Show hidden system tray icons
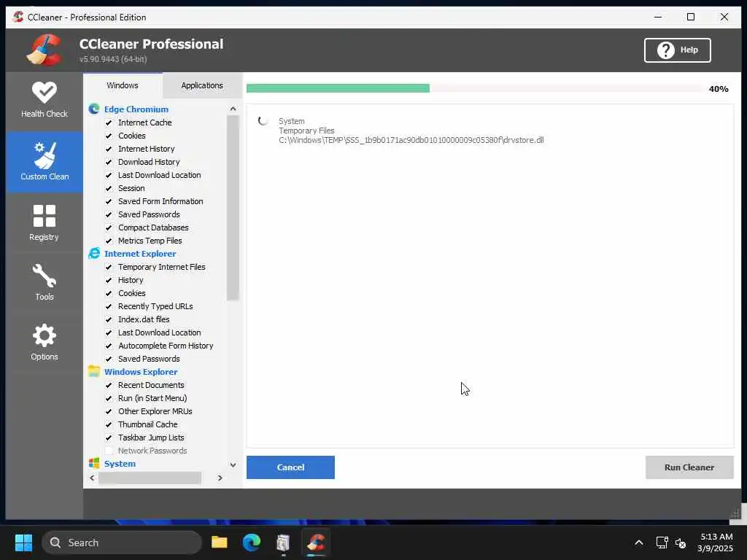The width and height of the screenshot is (747, 560). coord(639,542)
